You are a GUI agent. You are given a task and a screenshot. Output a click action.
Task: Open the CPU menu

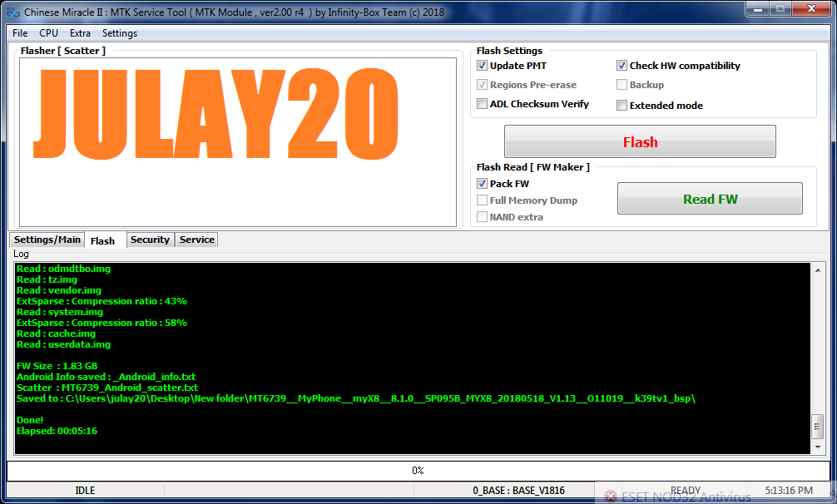(x=48, y=33)
